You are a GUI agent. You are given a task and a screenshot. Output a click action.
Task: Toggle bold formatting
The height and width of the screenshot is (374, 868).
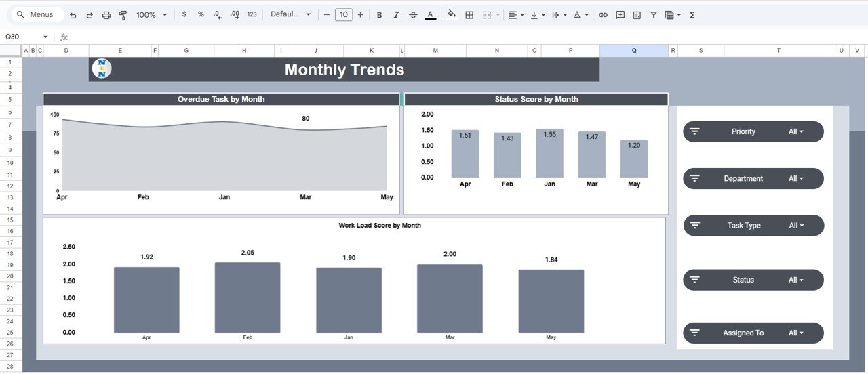[379, 15]
